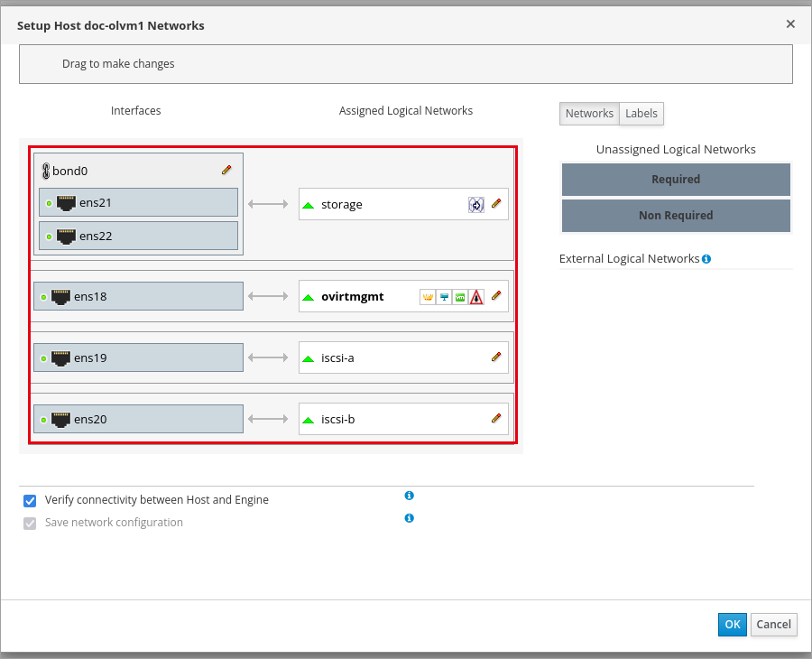Select the iscsi-a network name
This screenshot has height=659, width=812.
point(337,358)
